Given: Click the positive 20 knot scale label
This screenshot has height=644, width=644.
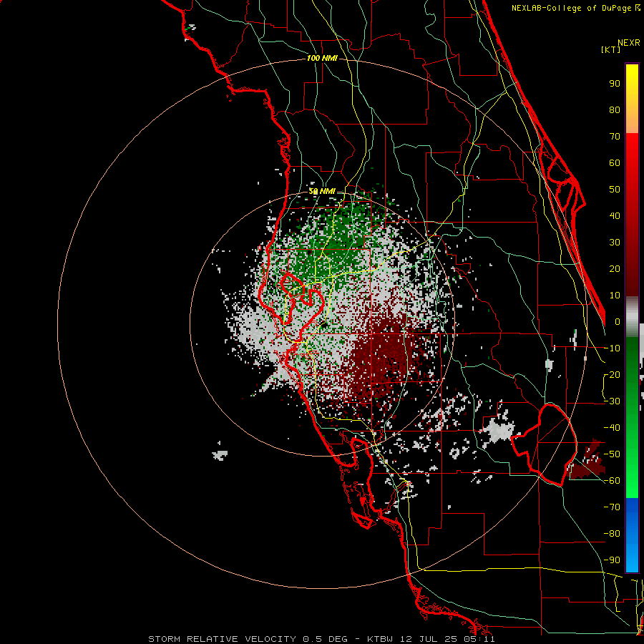Looking at the screenshot, I should pyautogui.click(x=615, y=269).
